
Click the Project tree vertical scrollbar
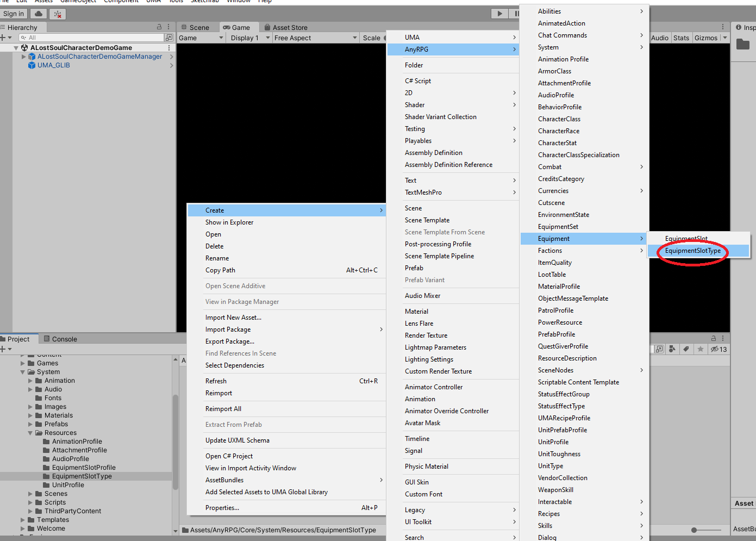[175, 441]
